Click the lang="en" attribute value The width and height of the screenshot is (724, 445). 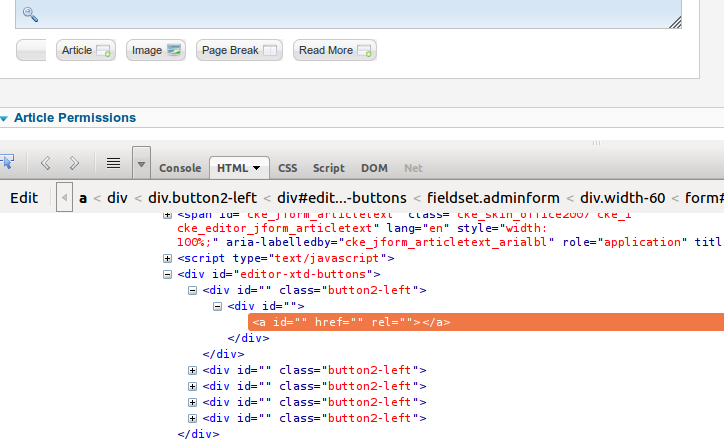coord(436,228)
